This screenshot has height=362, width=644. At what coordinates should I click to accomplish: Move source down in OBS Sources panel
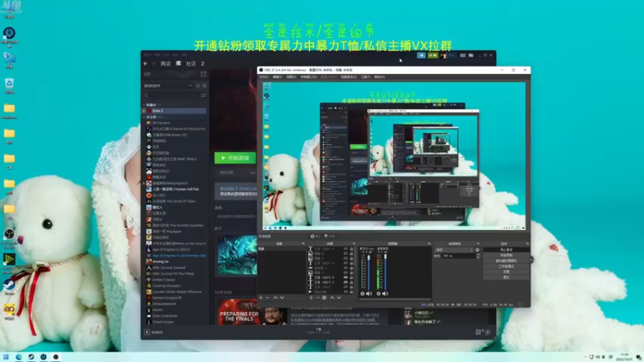(338, 298)
